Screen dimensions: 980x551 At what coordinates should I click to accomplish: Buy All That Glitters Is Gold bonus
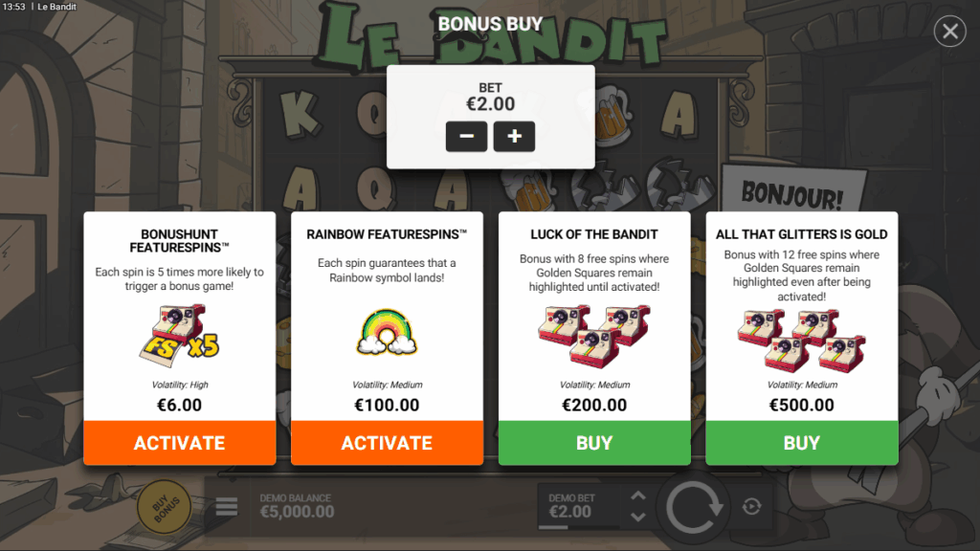[802, 442]
